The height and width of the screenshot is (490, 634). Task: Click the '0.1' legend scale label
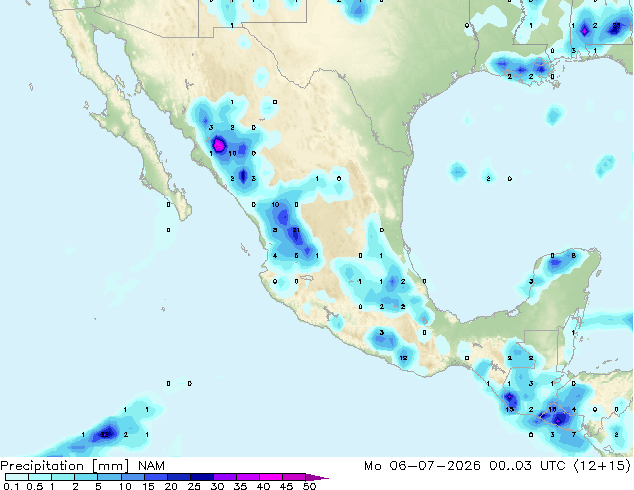[x=11, y=486]
